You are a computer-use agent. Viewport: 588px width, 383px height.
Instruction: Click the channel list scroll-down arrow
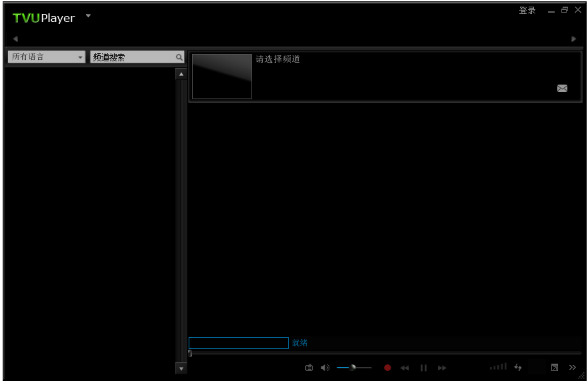[181, 369]
